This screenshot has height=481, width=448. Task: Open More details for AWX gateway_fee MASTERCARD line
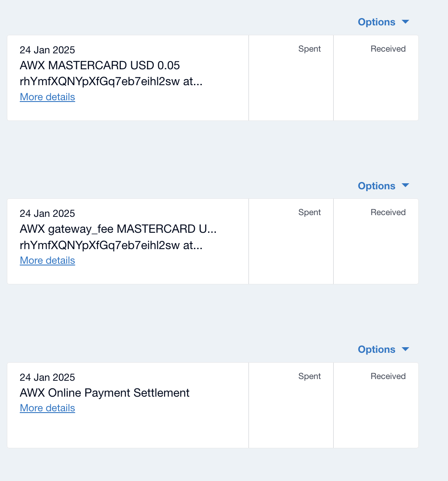click(47, 260)
